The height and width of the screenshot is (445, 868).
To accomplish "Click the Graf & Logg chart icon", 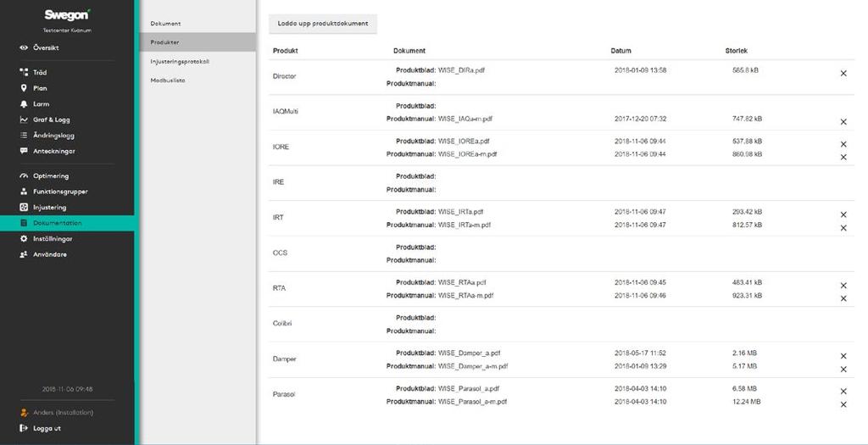I will [24, 120].
